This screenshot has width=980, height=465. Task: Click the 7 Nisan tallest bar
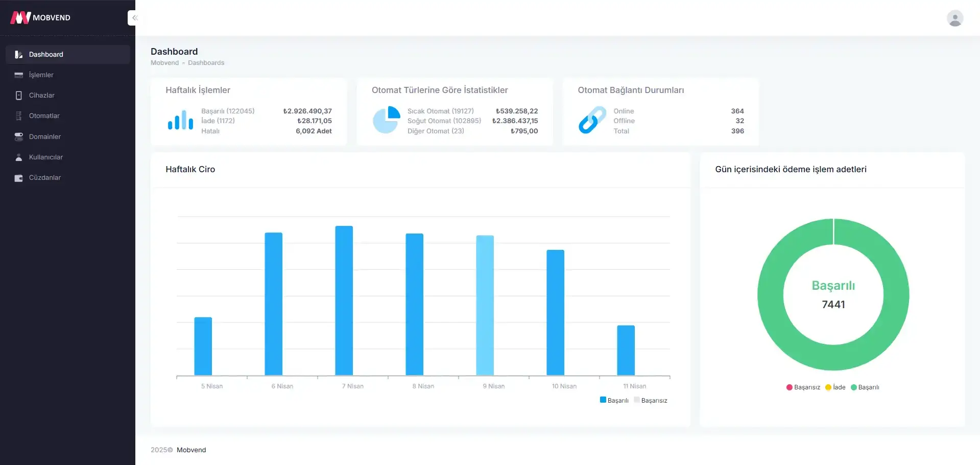point(344,300)
